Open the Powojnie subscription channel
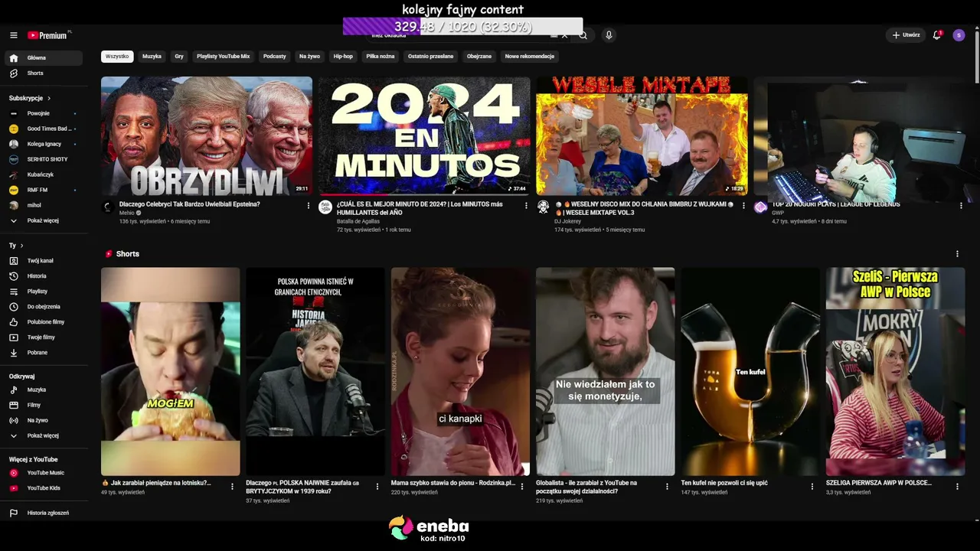 (x=43, y=113)
